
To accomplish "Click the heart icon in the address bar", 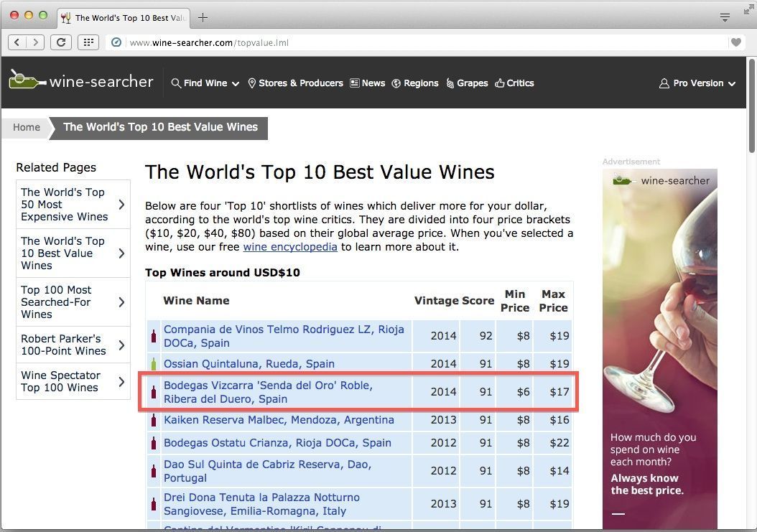I will click(736, 42).
